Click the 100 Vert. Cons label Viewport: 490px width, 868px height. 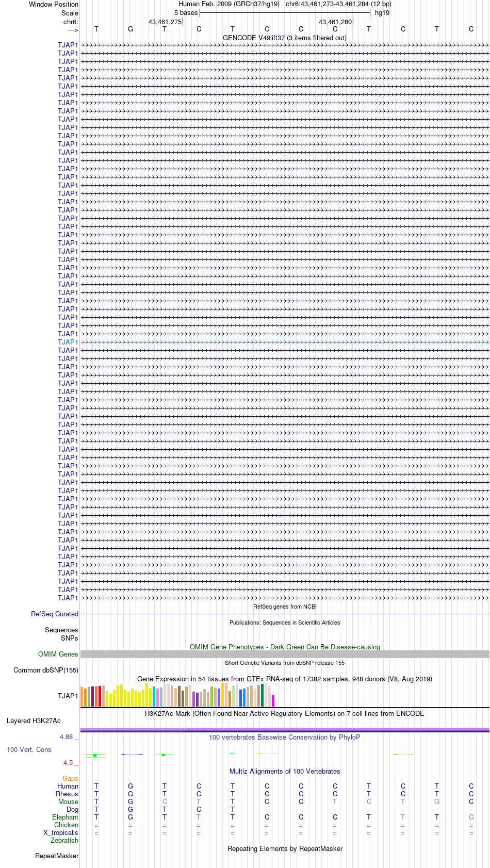(29, 749)
